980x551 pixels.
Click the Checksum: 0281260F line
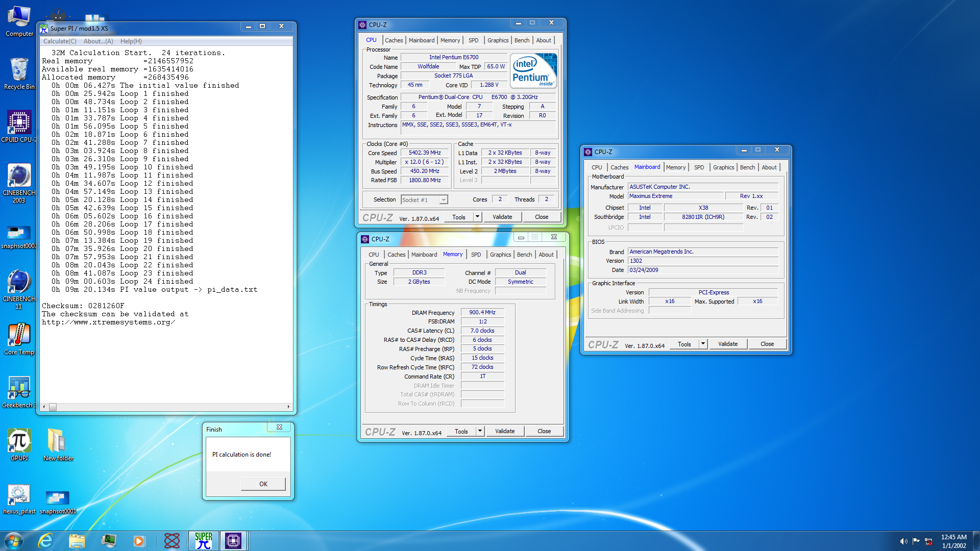point(83,306)
